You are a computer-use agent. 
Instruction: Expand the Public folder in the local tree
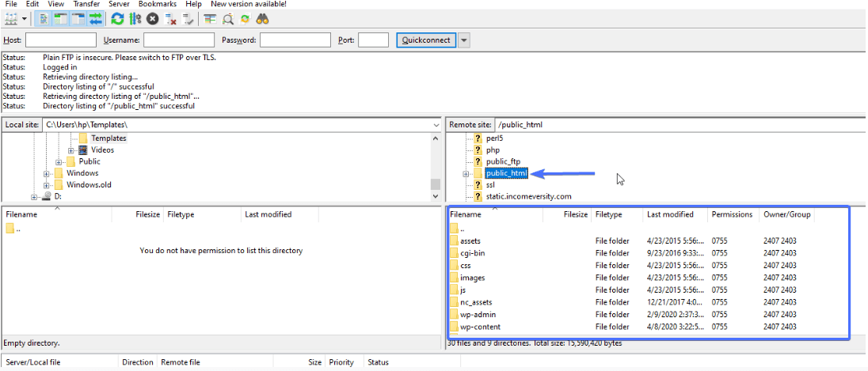59,162
